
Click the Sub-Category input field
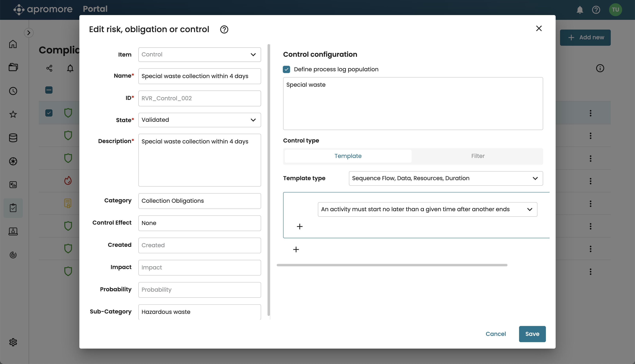click(x=199, y=312)
